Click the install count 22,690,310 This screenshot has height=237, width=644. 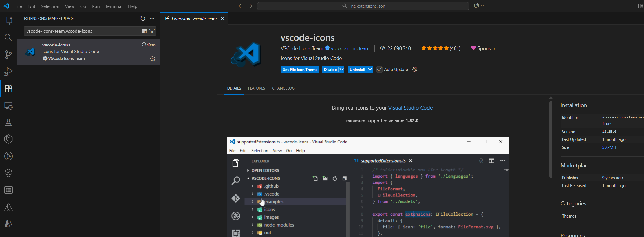(395, 48)
